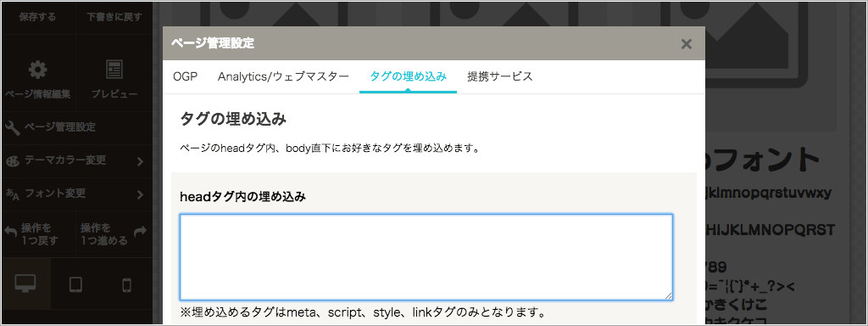Click the 下書きに戻す button
This screenshot has width=868, height=326.
click(x=114, y=17)
